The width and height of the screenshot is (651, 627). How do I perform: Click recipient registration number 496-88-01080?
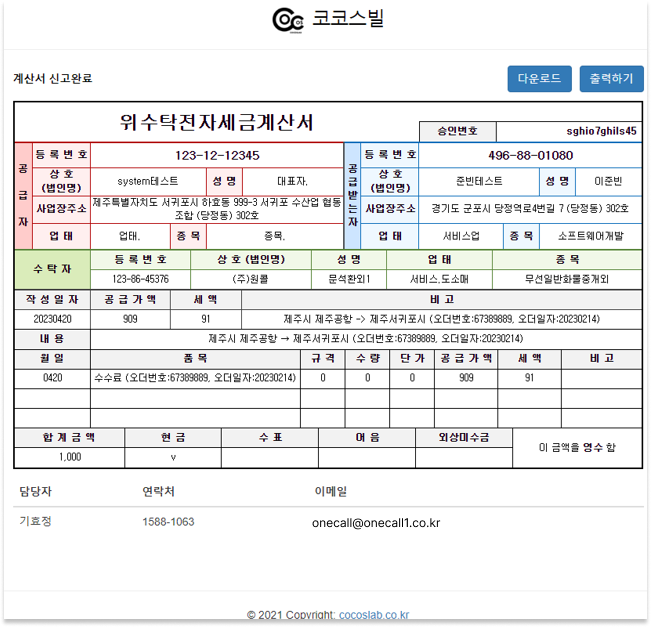(x=530, y=155)
